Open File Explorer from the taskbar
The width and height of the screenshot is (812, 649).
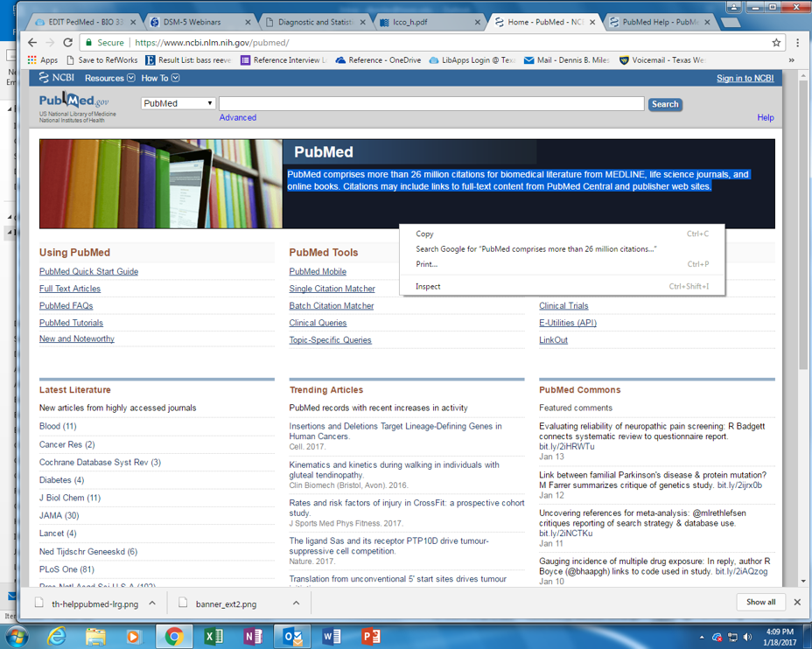click(x=95, y=636)
